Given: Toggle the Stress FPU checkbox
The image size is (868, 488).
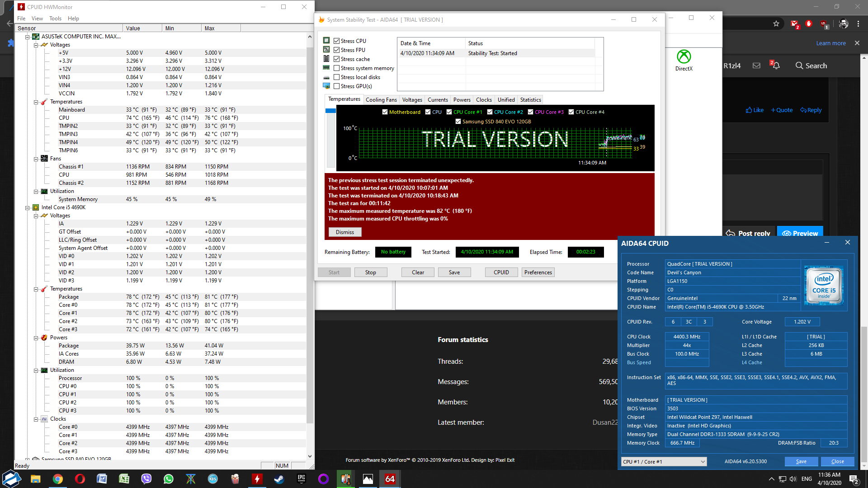Looking at the screenshot, I should 336,50.
